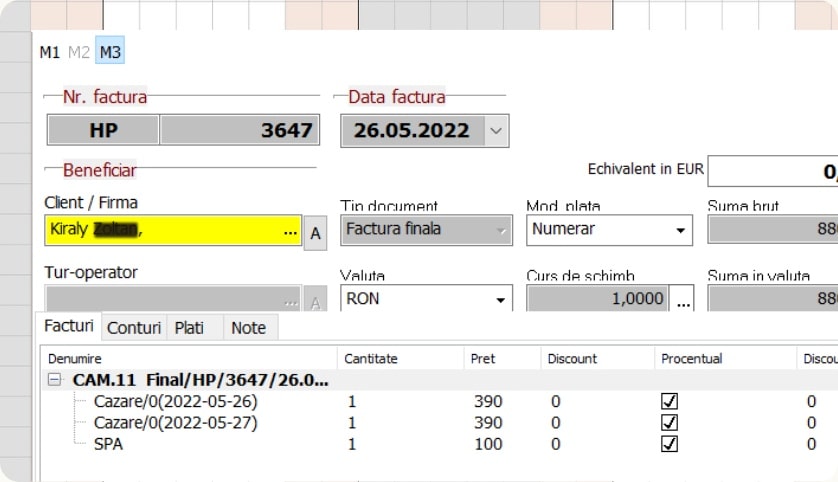Open the Mod plata Numerar dropdown

click(x=682, y=231)
